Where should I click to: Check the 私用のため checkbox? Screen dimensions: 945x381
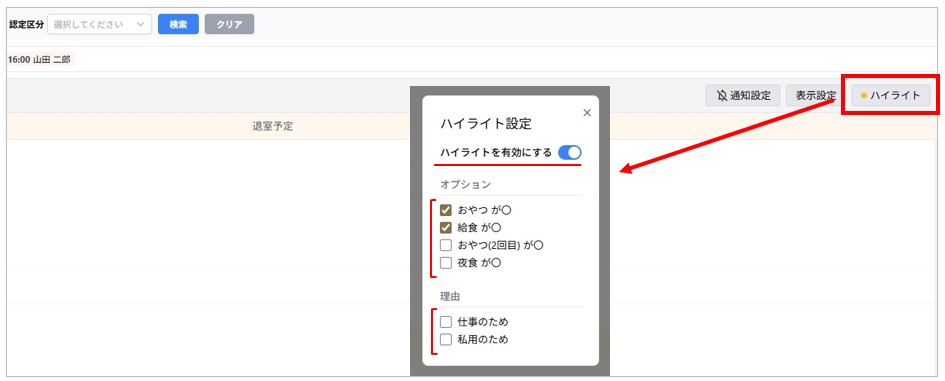(x=446, y=339)
